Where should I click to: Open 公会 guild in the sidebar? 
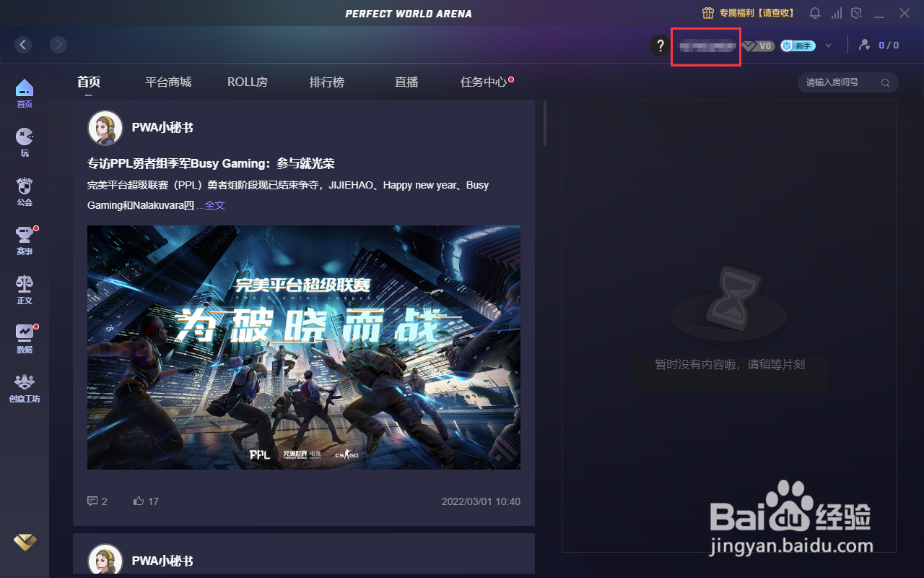[25, 192]
